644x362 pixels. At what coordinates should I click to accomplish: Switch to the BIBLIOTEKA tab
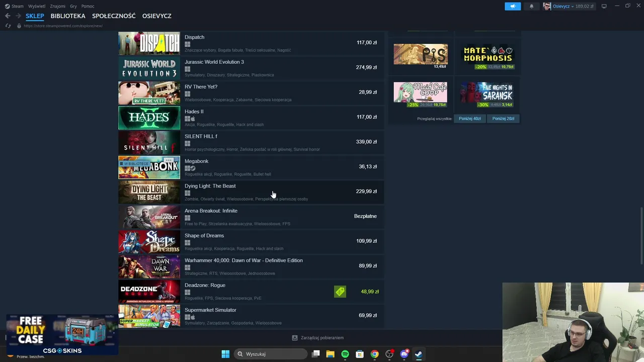click(68, 16)
